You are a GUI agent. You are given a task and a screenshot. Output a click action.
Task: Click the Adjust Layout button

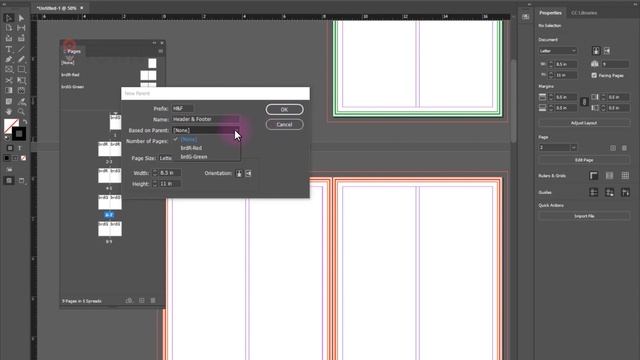pyautogui.click(x=584, y=123)
